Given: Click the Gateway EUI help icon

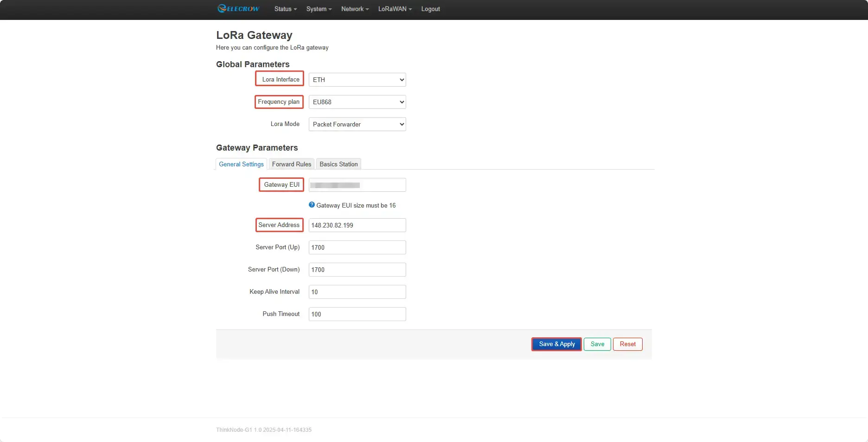Looking at the screenshot, I should tap(312, 205).
